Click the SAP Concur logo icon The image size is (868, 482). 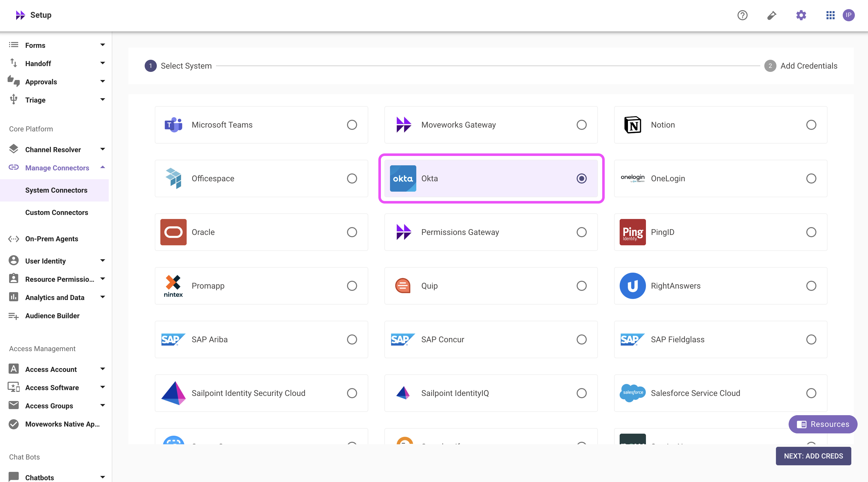coord(403,339)
